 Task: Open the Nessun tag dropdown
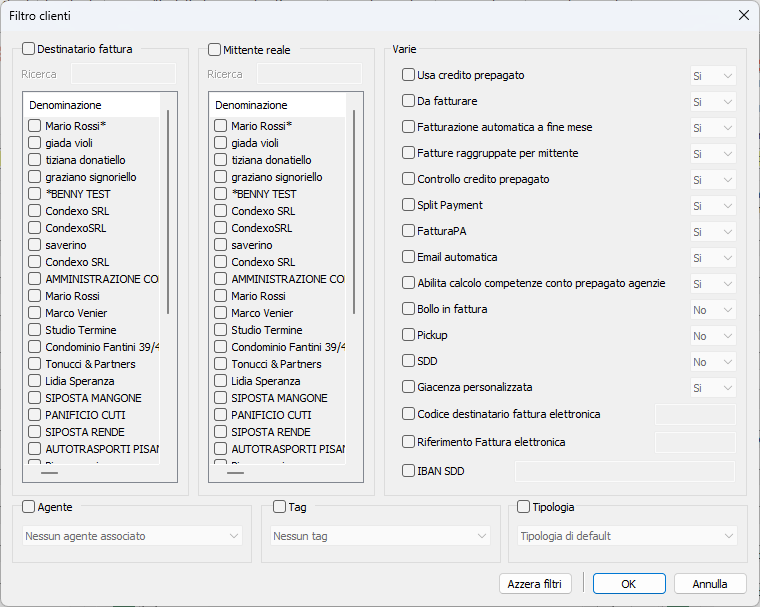click(x=380, y=536)
